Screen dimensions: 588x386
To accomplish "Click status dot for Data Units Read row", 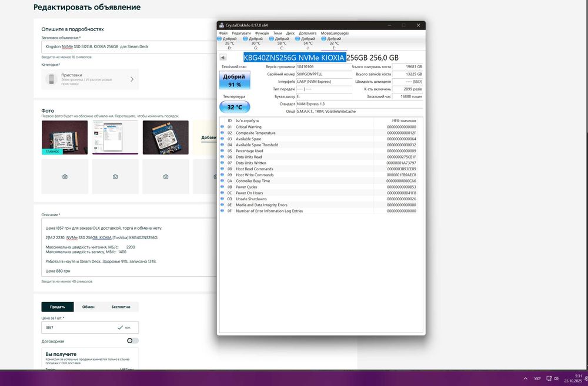I will 222,157.
